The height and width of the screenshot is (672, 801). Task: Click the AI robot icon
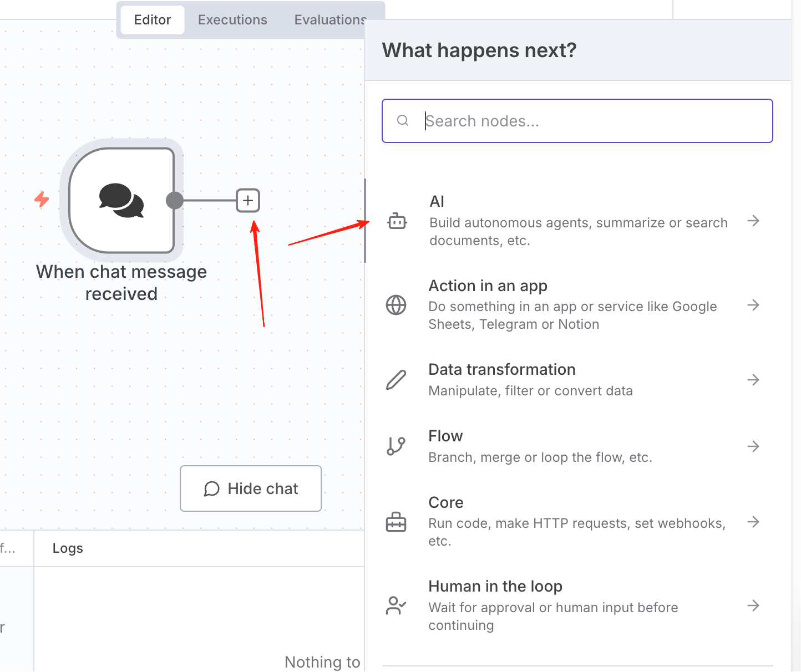point(397,221)
